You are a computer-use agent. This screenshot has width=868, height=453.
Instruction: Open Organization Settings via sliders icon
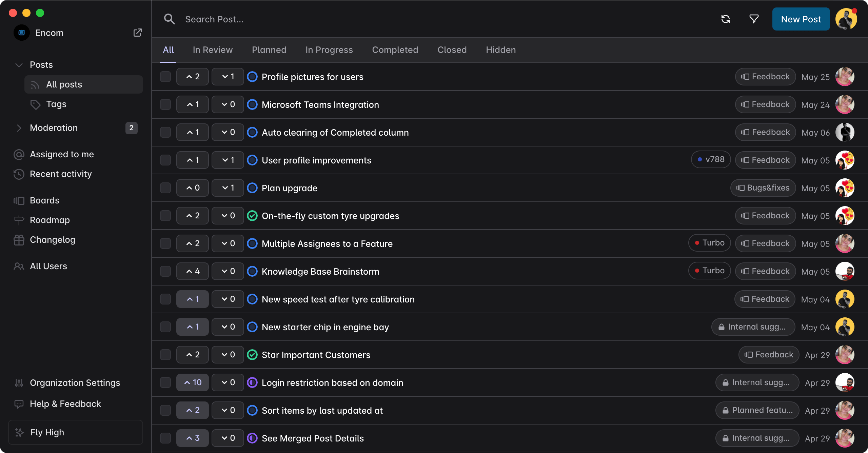[x=19, y=383]
